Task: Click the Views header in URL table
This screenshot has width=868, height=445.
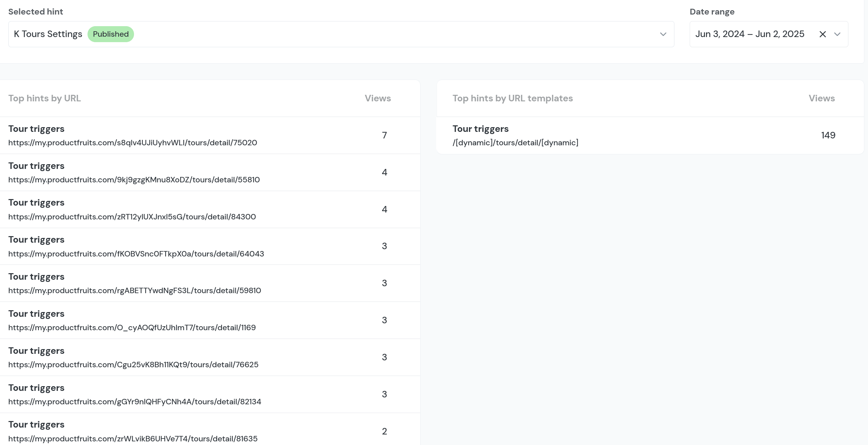Action: pyautogui.click(x=378, y=98)
